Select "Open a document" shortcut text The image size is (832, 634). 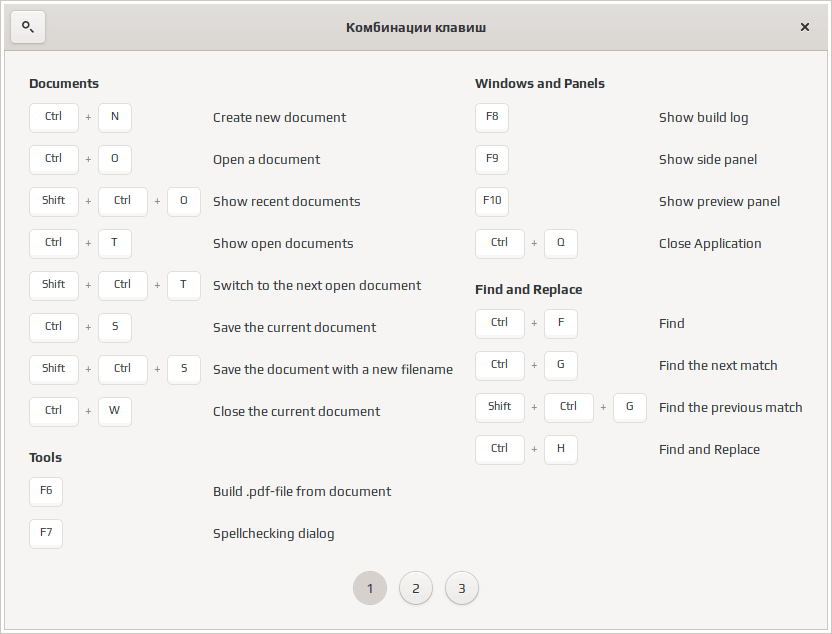[266, 159]
